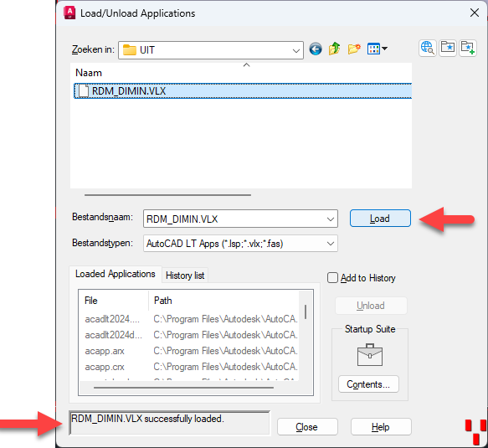Screen dimensions: 488x448
Task: Add current folder to Favorites
Action: pyautogui.click(x=468, y=49)
